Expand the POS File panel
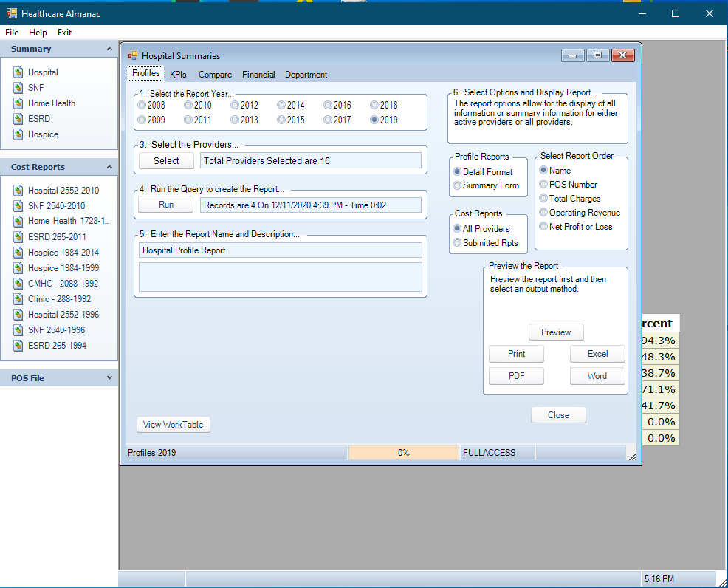 tap(107, 377)
